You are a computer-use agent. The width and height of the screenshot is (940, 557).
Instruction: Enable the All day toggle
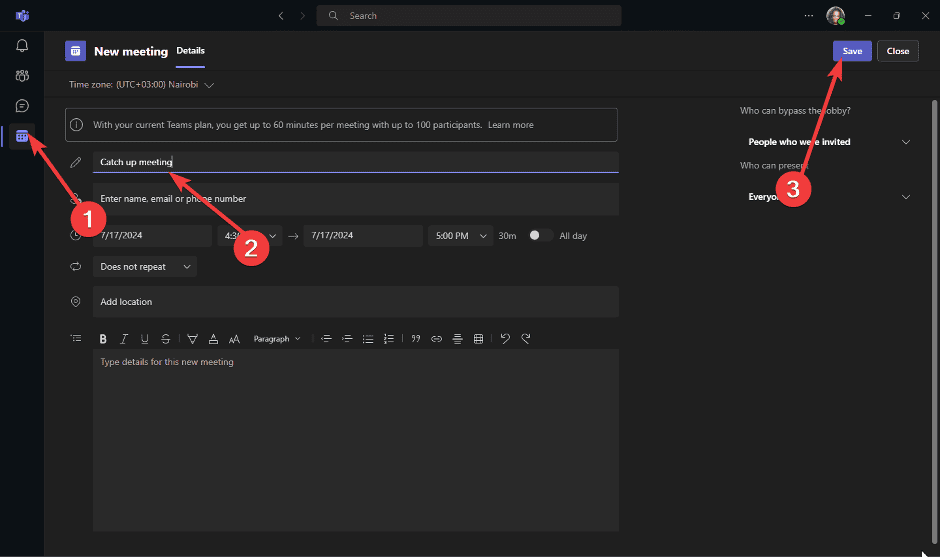pyautogui.click(x=540, y=235)
